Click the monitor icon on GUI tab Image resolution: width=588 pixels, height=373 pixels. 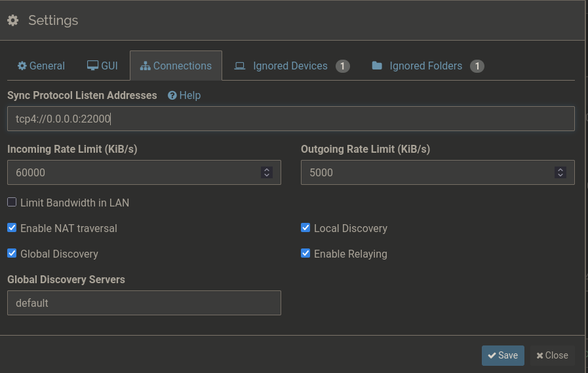pyautogui.click(x=92, y=66)
